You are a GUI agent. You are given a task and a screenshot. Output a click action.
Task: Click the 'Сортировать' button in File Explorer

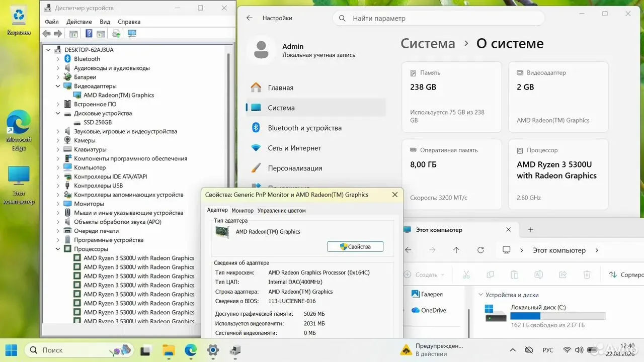625,275
